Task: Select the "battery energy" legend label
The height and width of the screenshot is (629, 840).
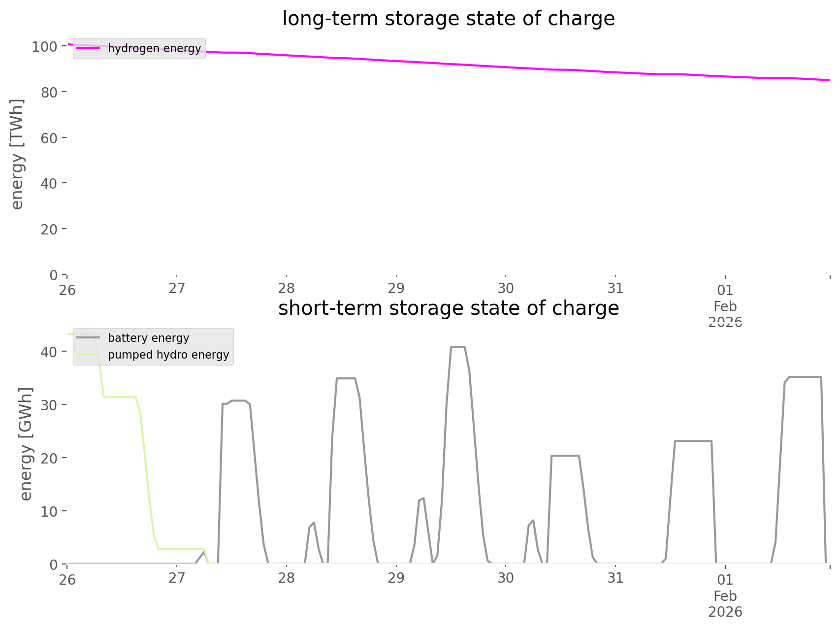Action: tap(148, 338)
